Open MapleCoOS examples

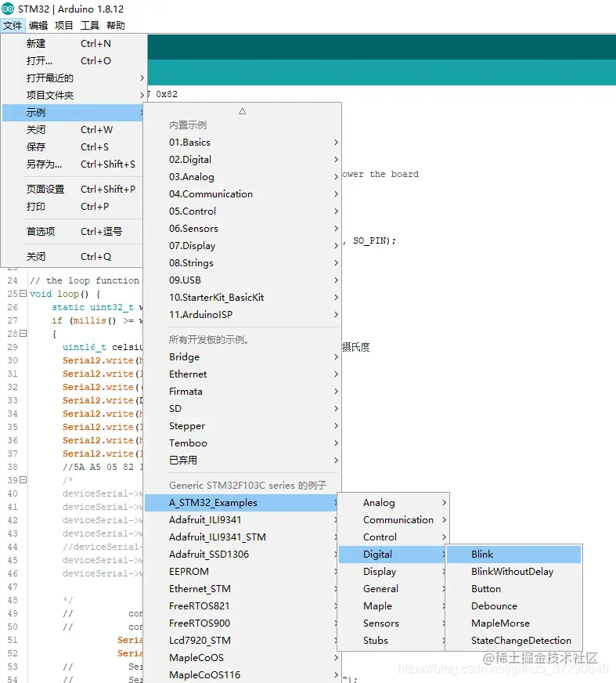pyautogui.click(x=242, y=657)
